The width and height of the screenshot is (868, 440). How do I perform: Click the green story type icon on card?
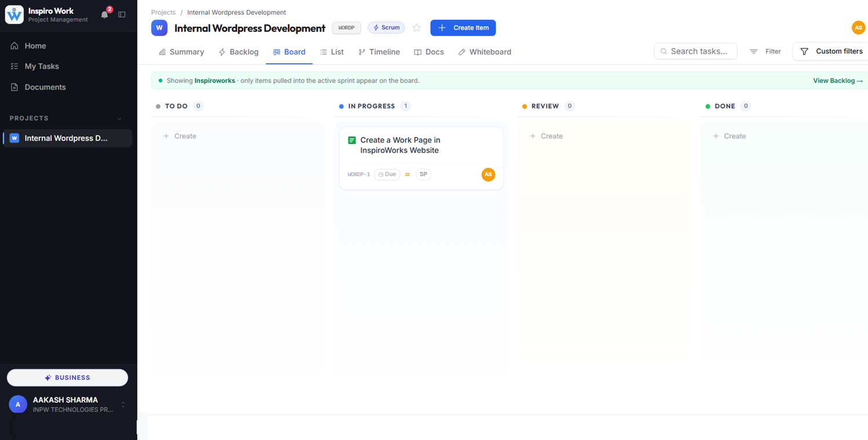tap(352, 140)
